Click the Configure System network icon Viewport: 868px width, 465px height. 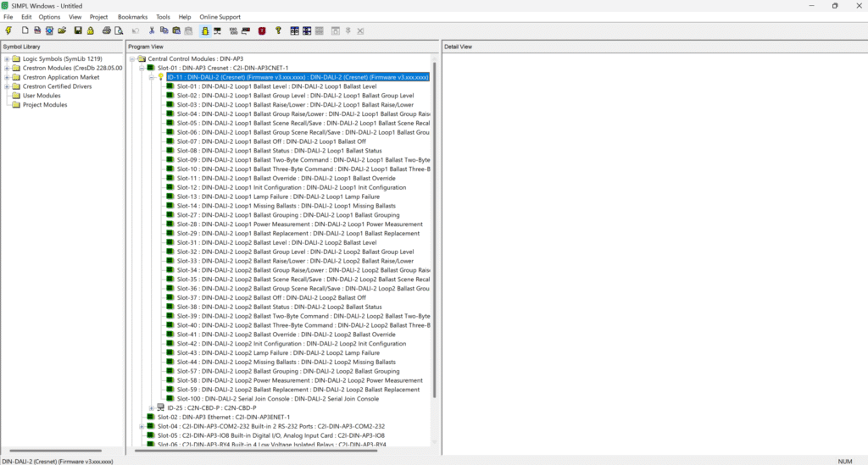(x=218, y=31)
